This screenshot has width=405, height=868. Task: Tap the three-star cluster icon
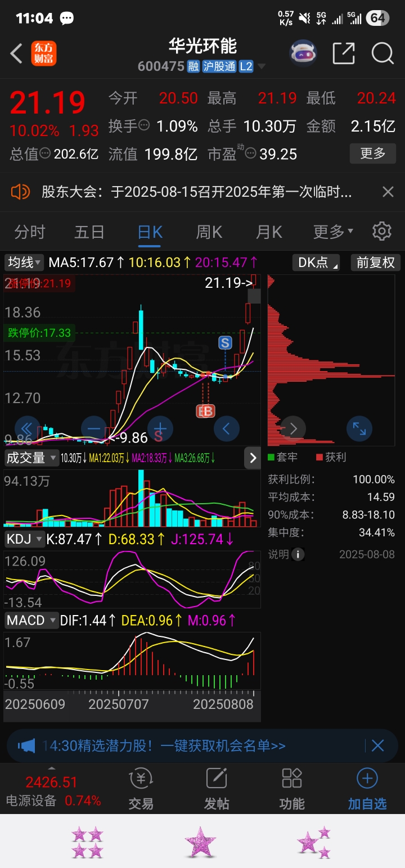tap(313, 842)
